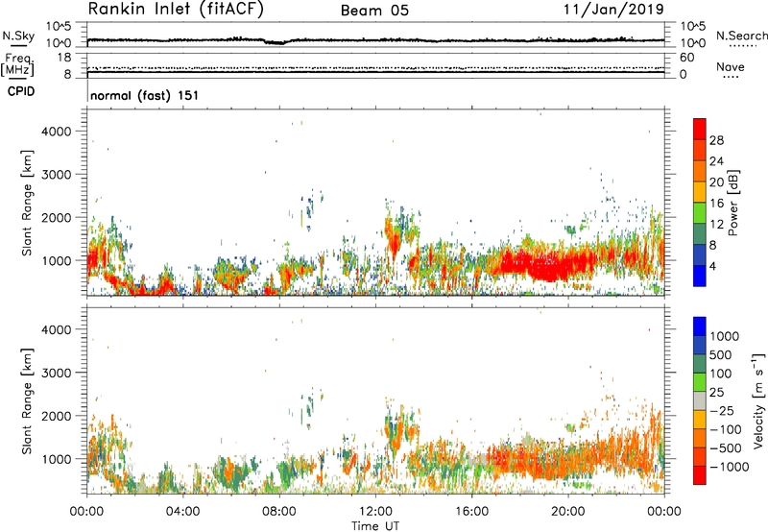Click the 4000 tick on velocity panel
768x532 pixels.
click(x=57, y=329)
